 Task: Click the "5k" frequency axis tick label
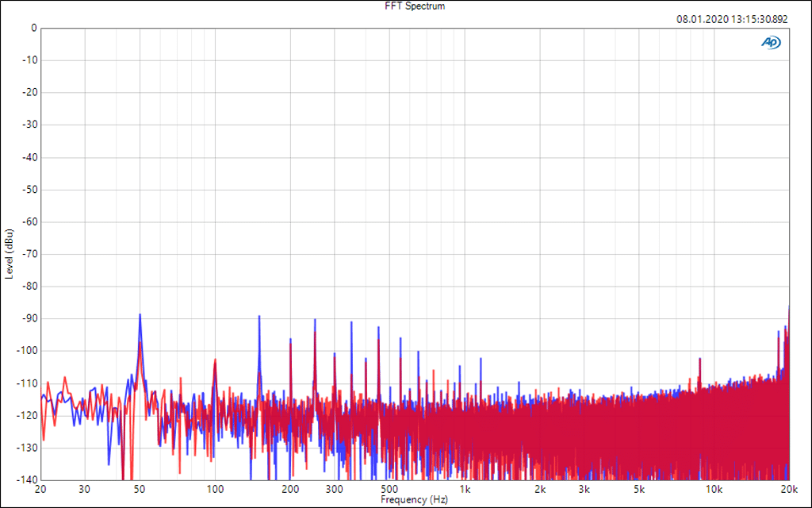click(639, 489)
